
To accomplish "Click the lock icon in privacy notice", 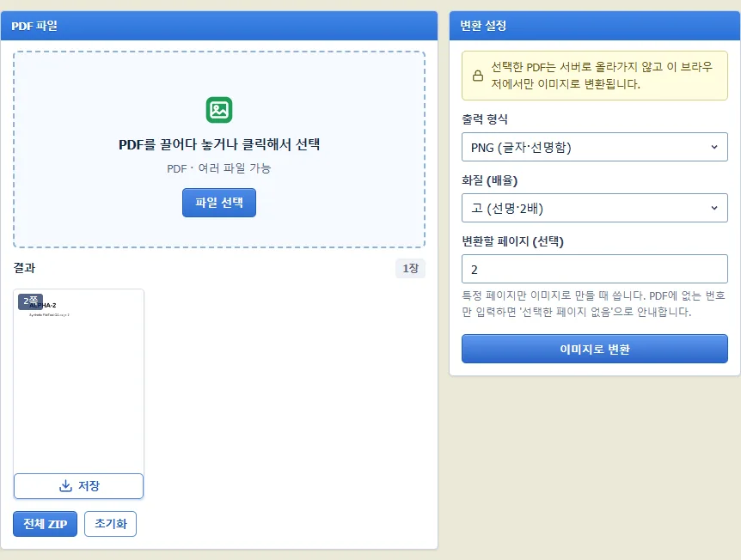I will click(478, 76).
